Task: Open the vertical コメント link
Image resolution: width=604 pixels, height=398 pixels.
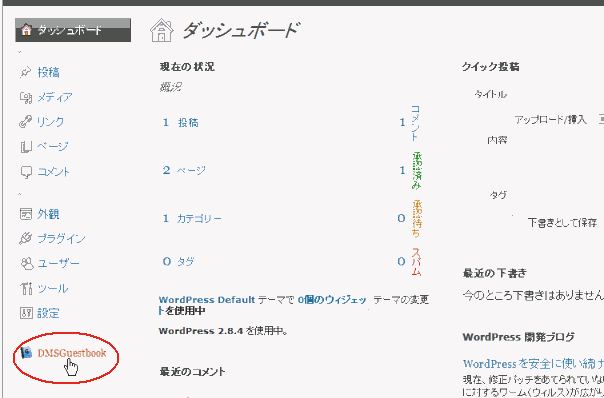Action: coord(415,123)
